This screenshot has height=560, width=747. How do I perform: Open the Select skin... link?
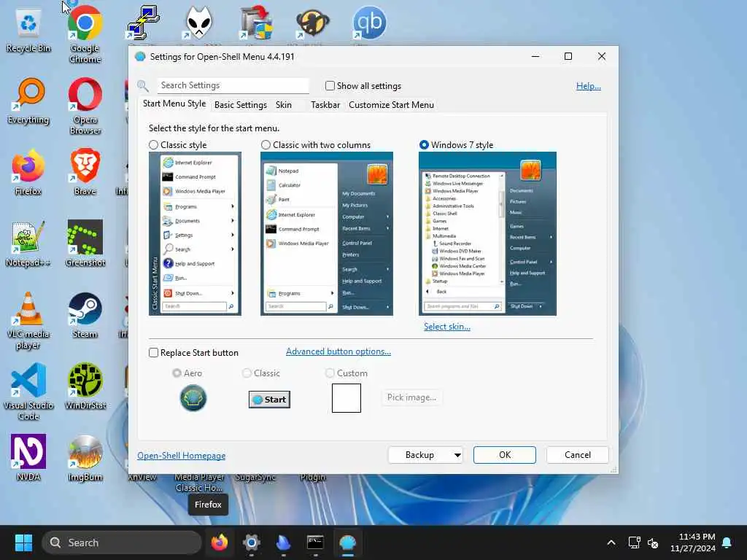[447, 327]
